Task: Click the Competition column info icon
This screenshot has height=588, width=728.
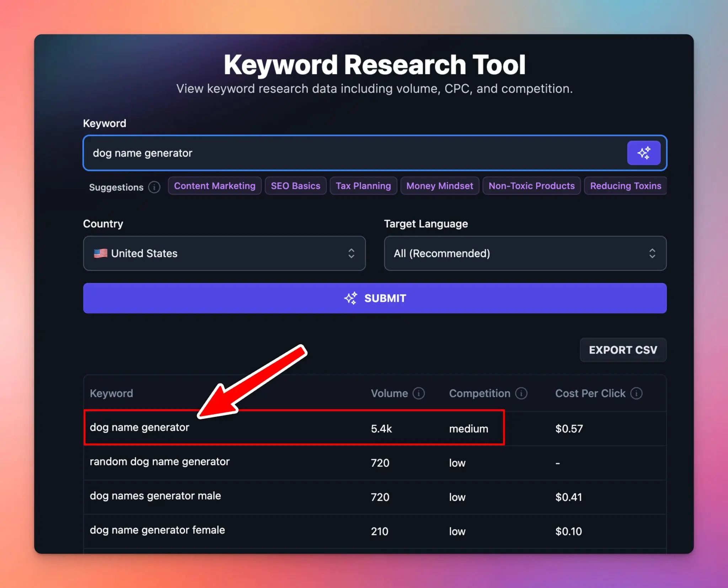Action: (x=521, y=393)
